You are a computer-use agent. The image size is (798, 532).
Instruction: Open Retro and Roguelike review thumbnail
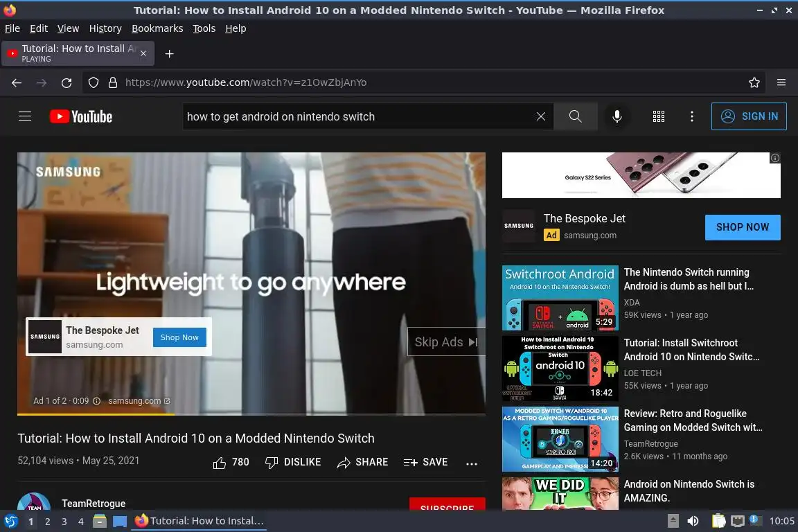pos(560,439)
